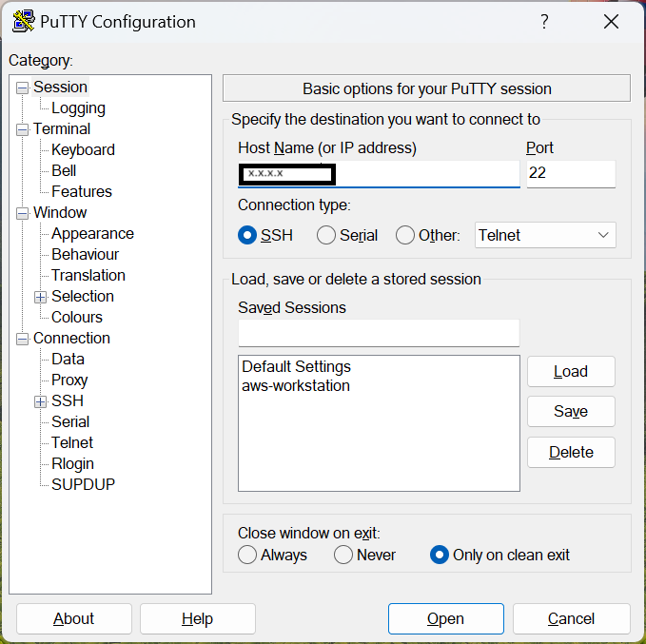Open the Logging settings panel

pos(78,108)
